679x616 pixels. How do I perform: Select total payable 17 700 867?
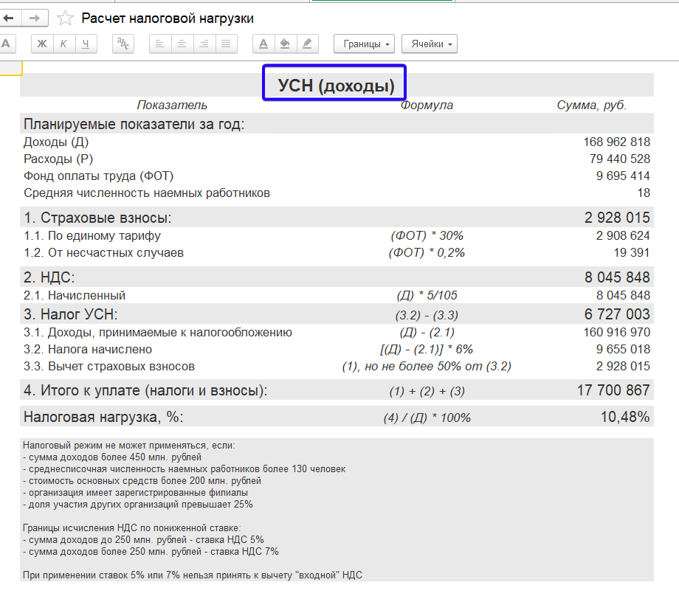[613, 390]
